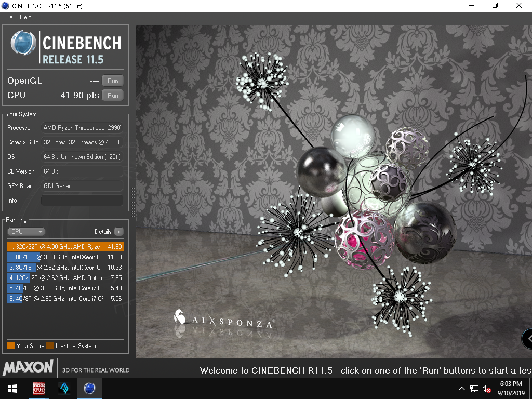Click the CINEBENCH globe logo icon
Image resolution: width=532 pixels, height=399 pixels.
coord(23,43)
